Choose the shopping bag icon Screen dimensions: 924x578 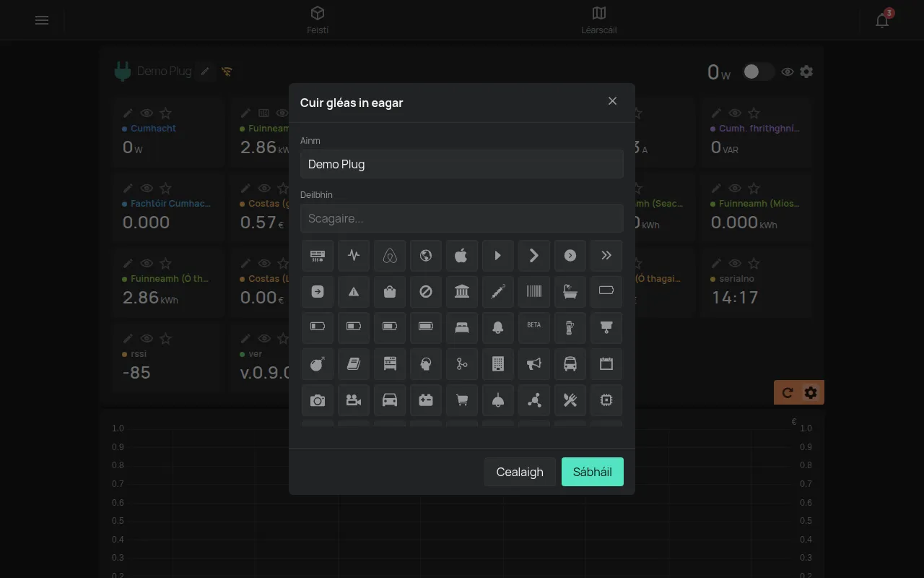390,291
